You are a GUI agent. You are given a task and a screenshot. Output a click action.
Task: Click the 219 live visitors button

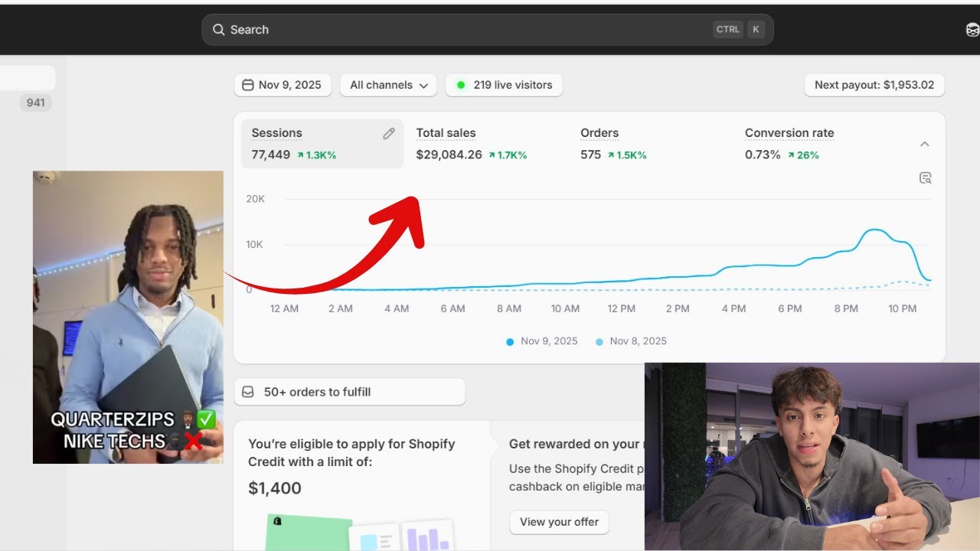pyautogui.click(x=505, y=85)
